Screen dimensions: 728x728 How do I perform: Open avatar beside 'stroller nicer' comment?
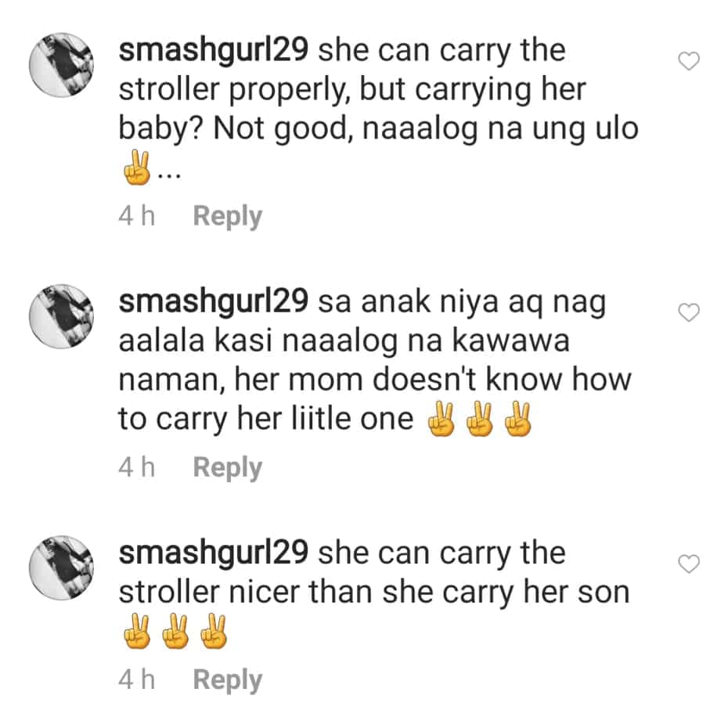coord(61,568)
